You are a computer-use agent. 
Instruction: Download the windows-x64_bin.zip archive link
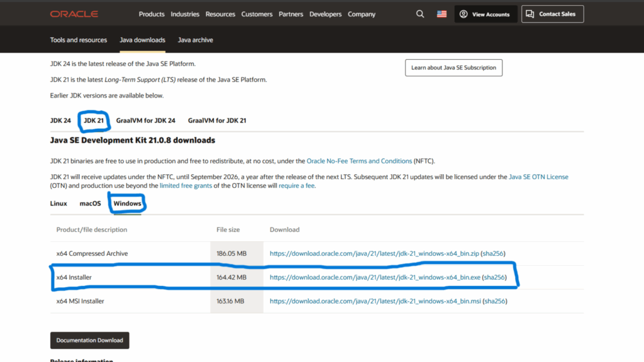(374, 254)
